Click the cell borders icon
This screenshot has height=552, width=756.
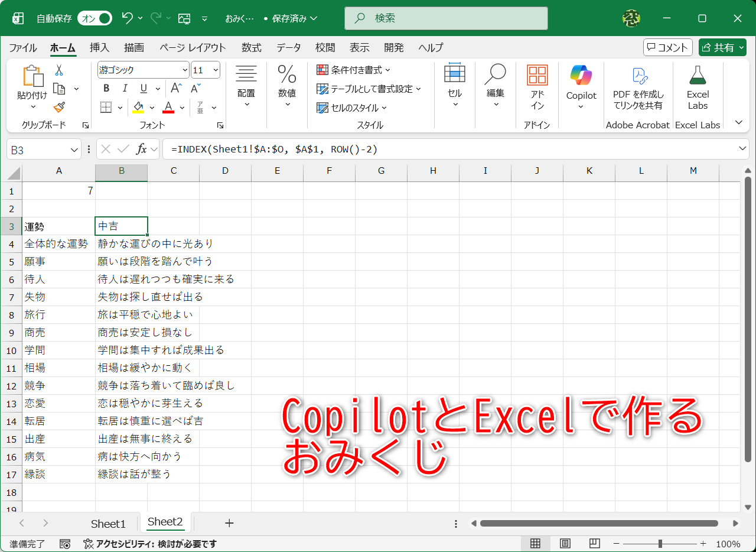pos(106,108)
